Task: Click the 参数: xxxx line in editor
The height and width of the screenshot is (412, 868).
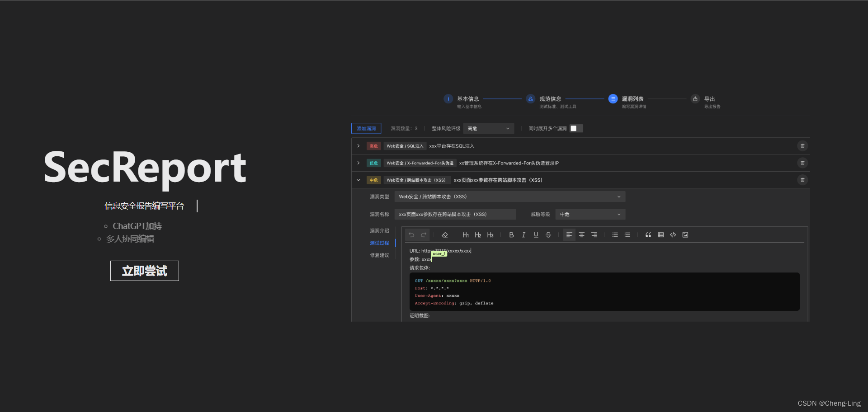Action: (420, 259)
